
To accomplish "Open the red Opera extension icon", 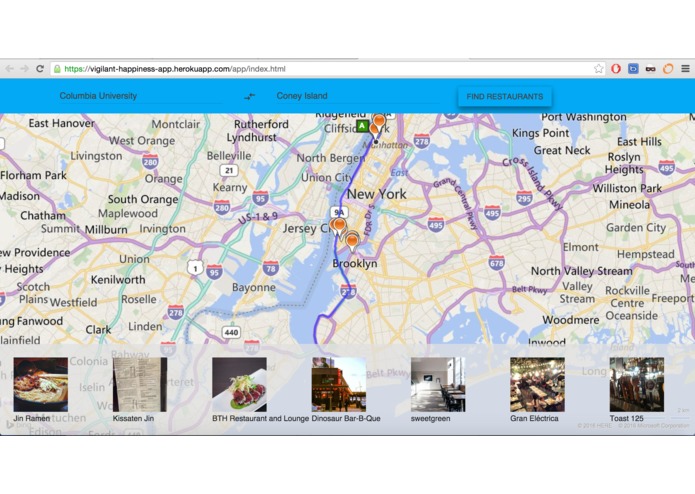I will click(616, 69).
